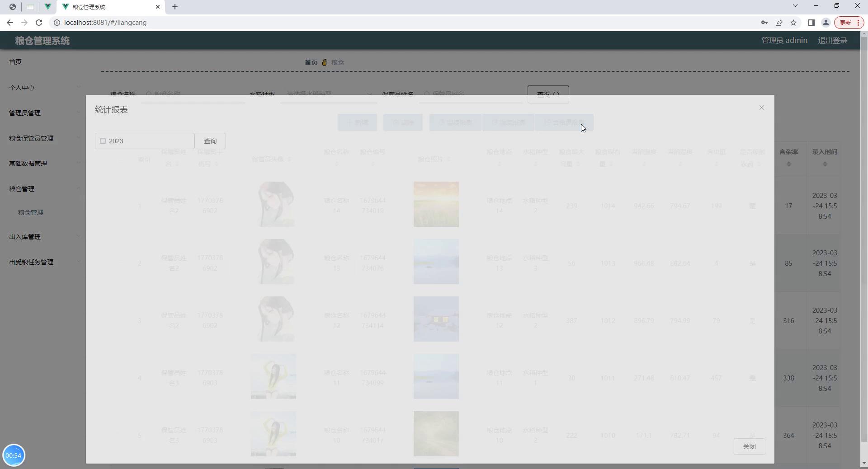The height and width of the screenshot is (469, 868).
Task: Sort by 录入时间 column arrows
Action: [825, 164]
